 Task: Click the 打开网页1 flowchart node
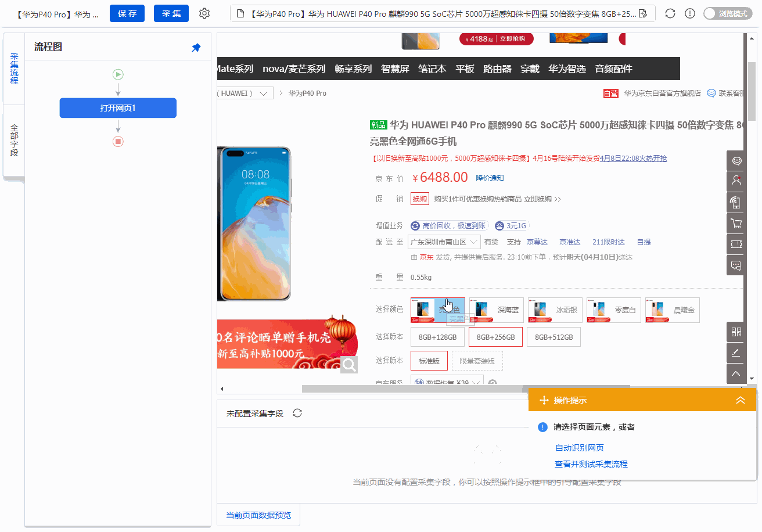click(118, 107)
